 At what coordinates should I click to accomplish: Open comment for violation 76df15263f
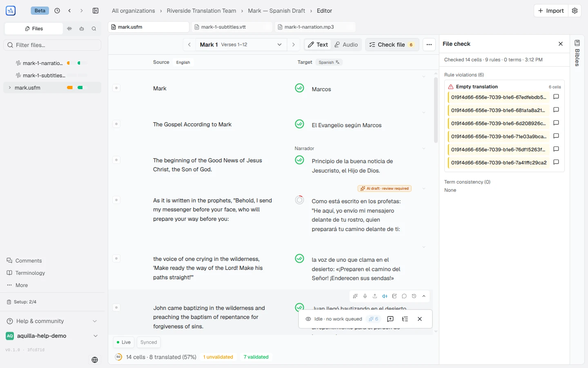point(556,149)
